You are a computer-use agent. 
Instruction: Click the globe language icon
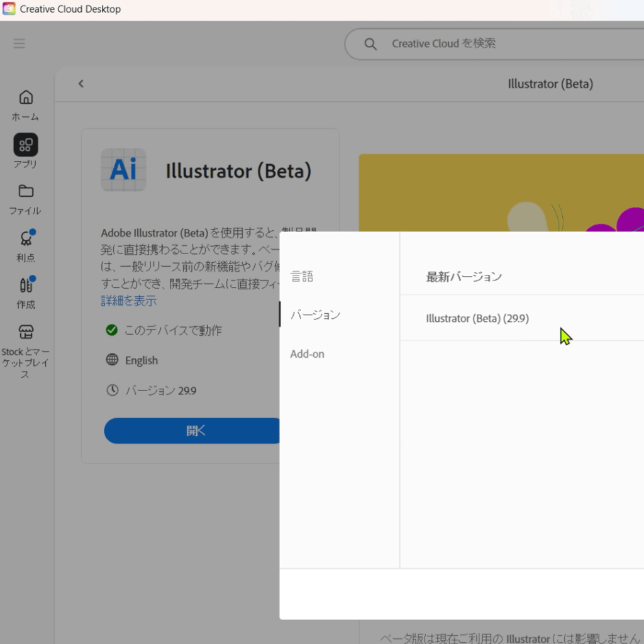[112, 360]
